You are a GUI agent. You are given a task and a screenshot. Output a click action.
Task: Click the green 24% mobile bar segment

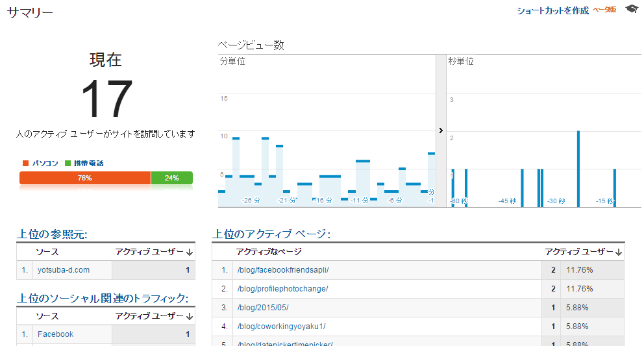pos(172,178)
